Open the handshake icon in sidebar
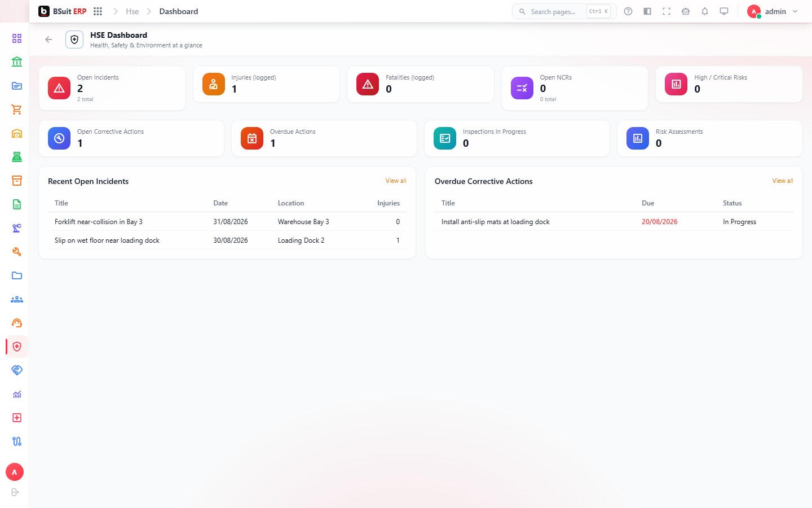 pos(17,370)
